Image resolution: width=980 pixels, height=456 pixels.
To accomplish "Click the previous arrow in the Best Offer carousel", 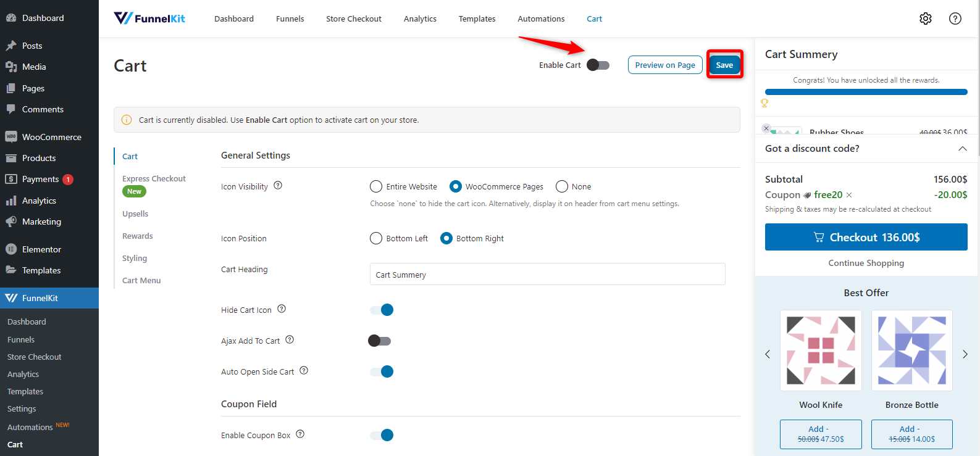I will click(768, 354).
